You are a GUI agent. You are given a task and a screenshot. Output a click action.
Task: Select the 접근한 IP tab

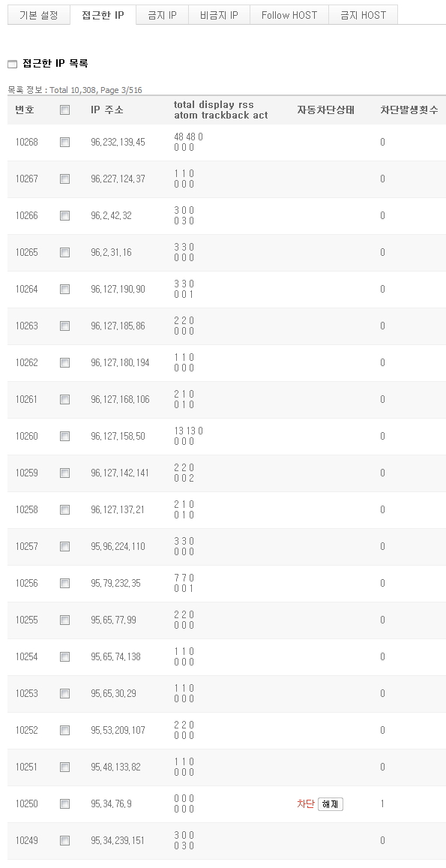pyautogui.click(x=103, y=15)
